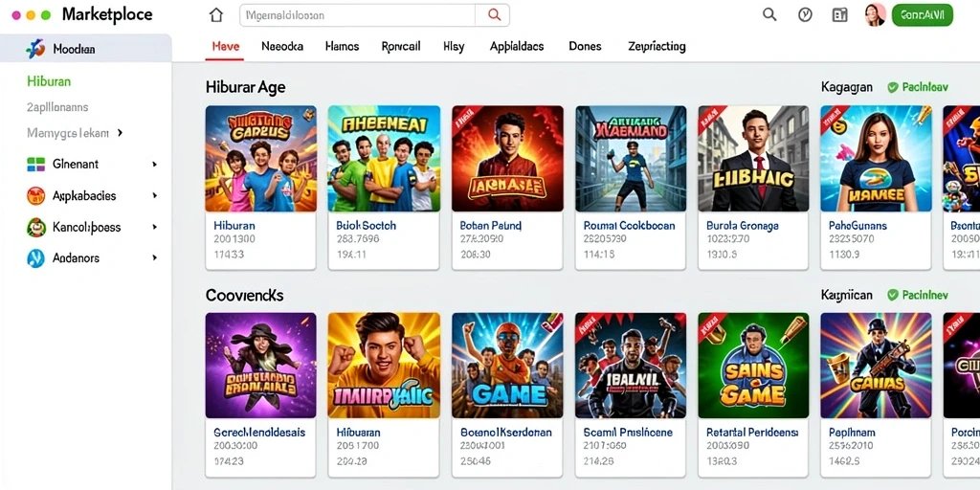Open the Sains Game thumbnail
Image resolution: width=980 pixels, height=490 pixels.
point(753,366)
